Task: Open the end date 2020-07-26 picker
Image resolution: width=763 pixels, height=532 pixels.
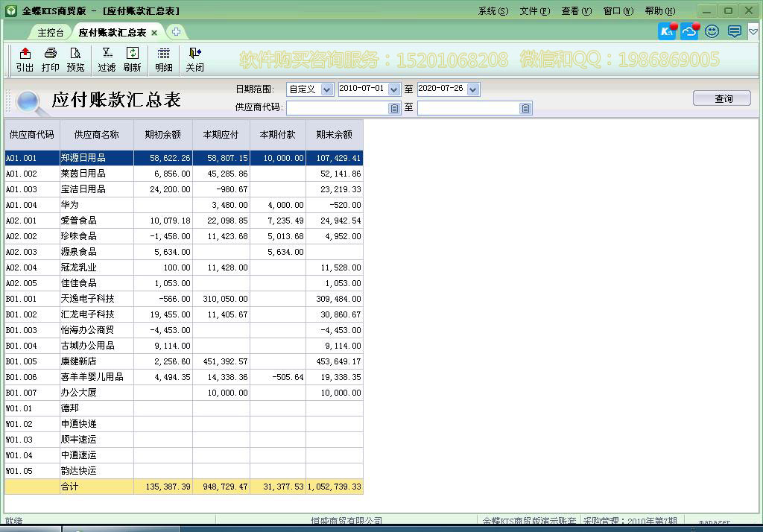Action: point(472,89)
